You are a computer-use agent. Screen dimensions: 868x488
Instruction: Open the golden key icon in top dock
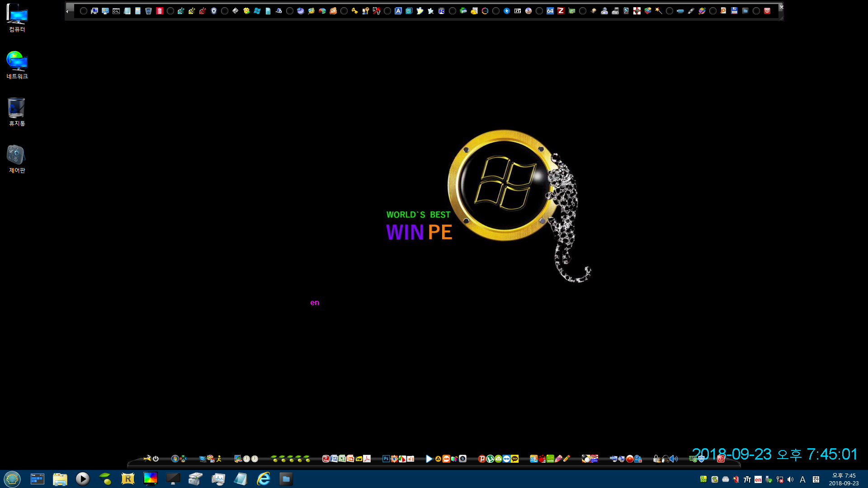pyautogui.click(x=355, y=11)
